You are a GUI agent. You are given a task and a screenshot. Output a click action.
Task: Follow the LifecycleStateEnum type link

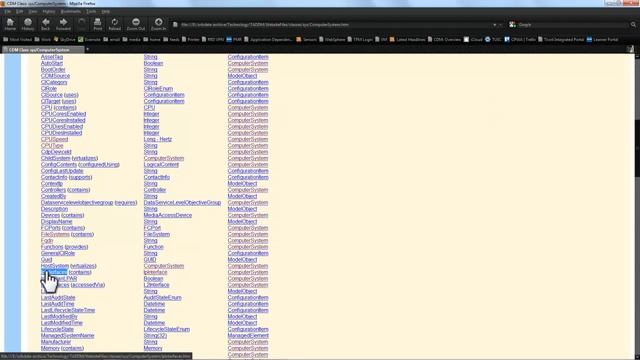[x=167, y=329]
